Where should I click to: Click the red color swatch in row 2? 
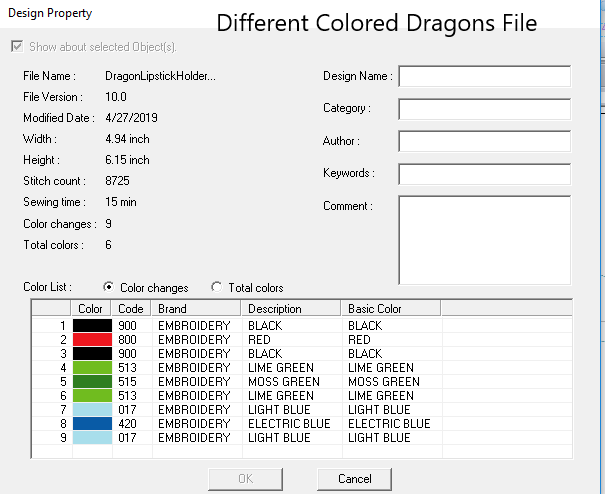tap(92, 340)
